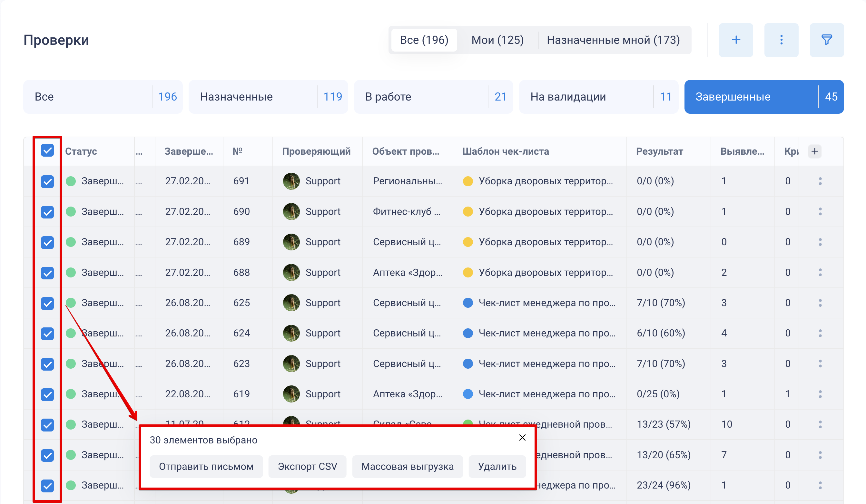Open the three-dot options for check 688

(820, 272)
